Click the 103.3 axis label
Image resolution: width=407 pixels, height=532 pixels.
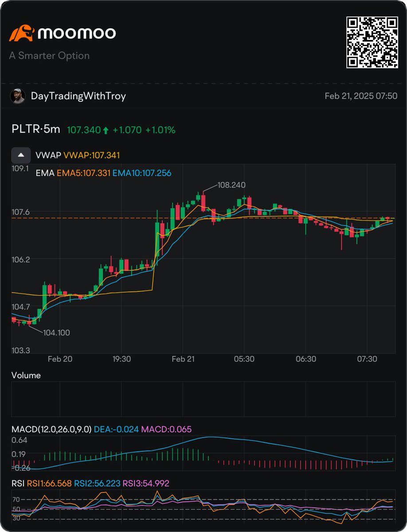(x=21, y=351)
